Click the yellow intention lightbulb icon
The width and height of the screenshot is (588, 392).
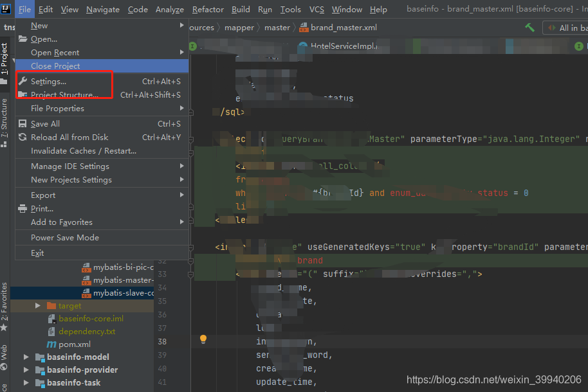(x=203, y=339)
